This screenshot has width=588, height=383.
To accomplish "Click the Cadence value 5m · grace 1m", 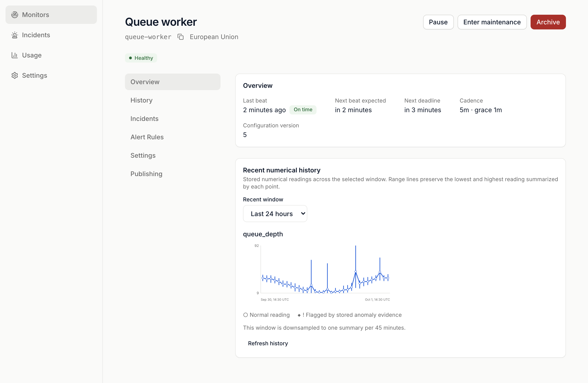I will 481,110.
